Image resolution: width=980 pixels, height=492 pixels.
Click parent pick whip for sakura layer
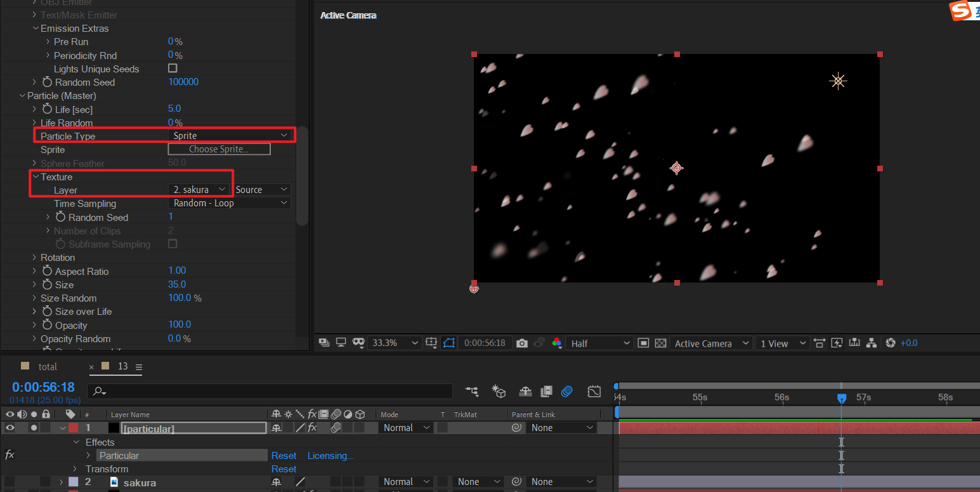(516, 482)
